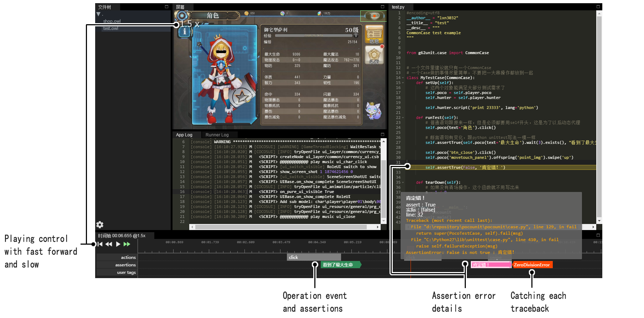This screenshot has height=318, width=644.
Task: Slow playback with the rewind button
Action: (x=109, y=244)
